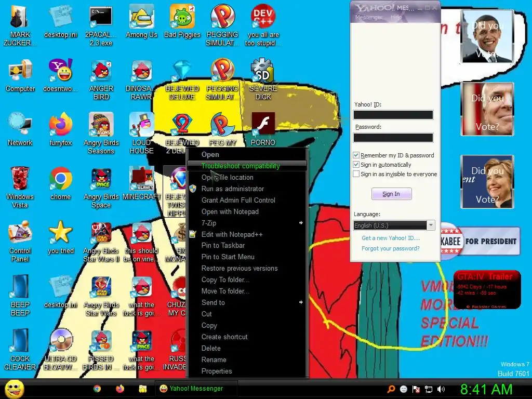Click the 8:41 AM taskbar clock

486,389
